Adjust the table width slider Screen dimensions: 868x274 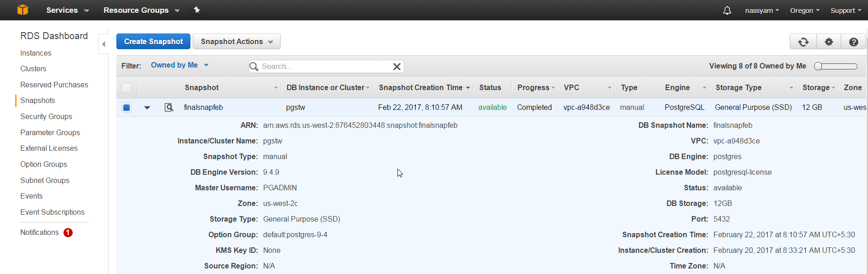836,66
